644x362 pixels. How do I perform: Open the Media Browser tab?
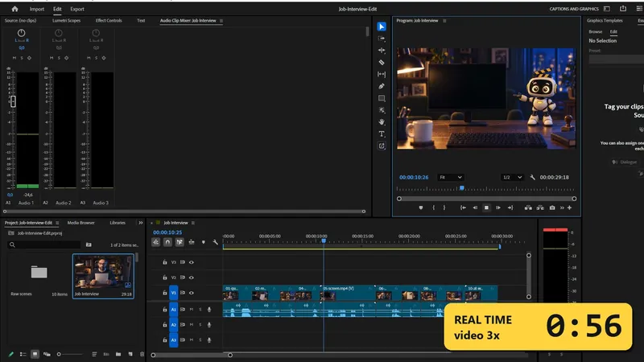(x=81, y=223)
